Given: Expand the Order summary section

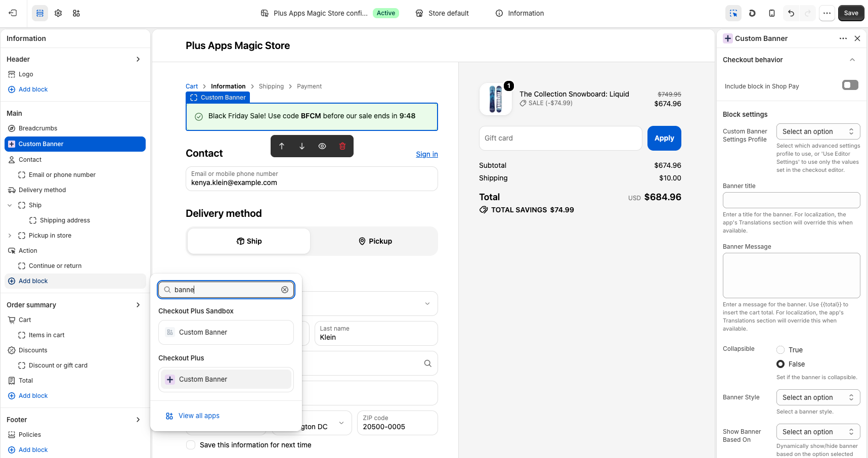Looking at the screenshot, I should tap(138, 305).
